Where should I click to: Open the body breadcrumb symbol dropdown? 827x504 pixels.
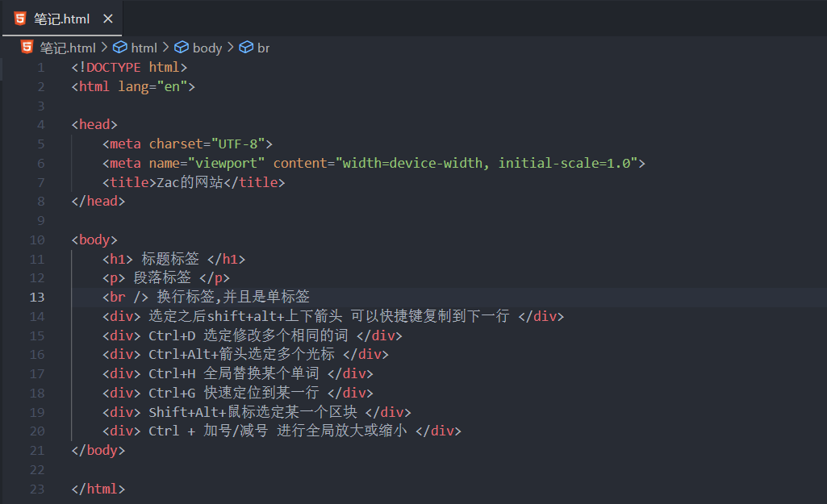(x=207, y=48)
